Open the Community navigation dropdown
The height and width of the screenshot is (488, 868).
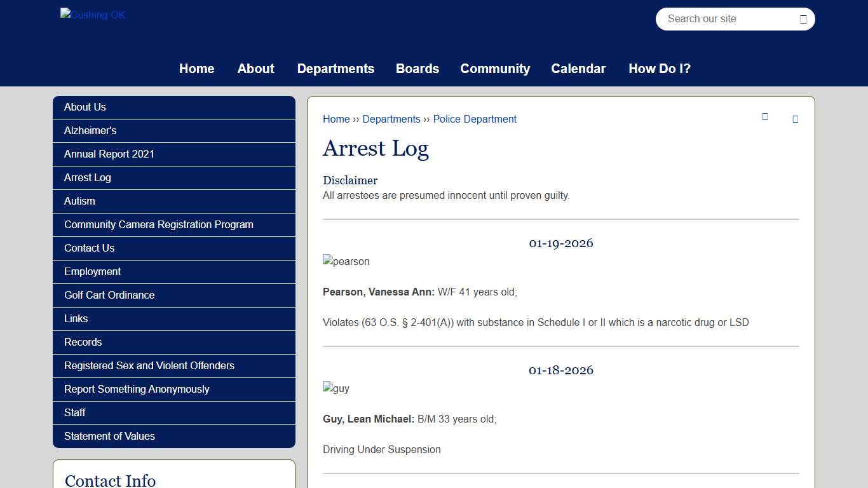coord(495,69)
